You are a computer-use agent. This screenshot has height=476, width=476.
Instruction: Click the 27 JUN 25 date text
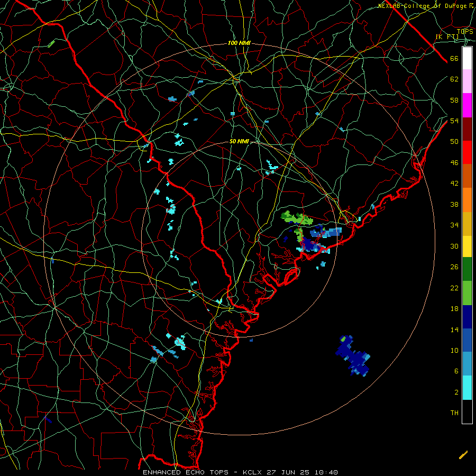pyautogui.click(x=288, y=472)
